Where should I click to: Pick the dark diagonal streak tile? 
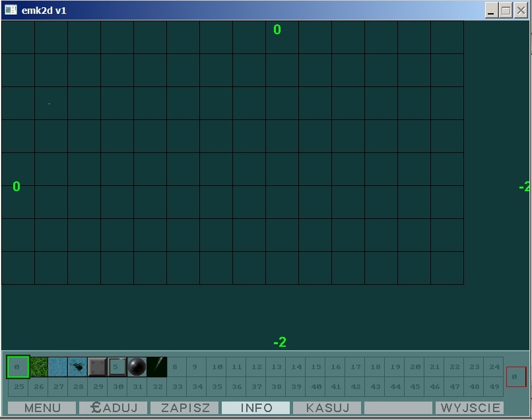(x=156, y=367)
